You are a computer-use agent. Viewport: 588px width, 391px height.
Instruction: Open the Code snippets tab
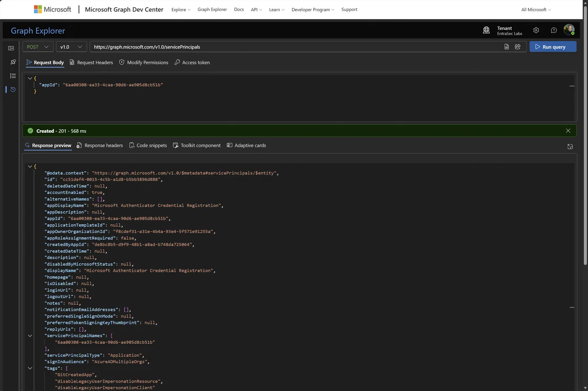point(148,145)
